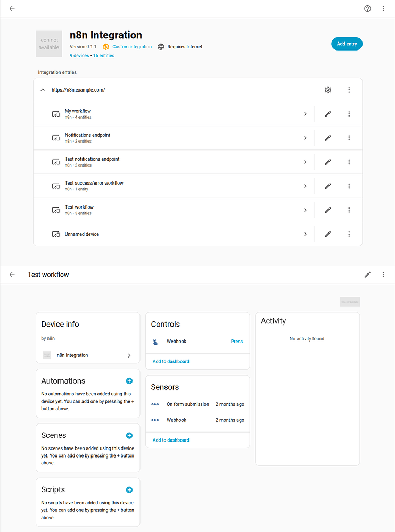Edit the My workflow device
395x532 pixels.
point(328,114)
